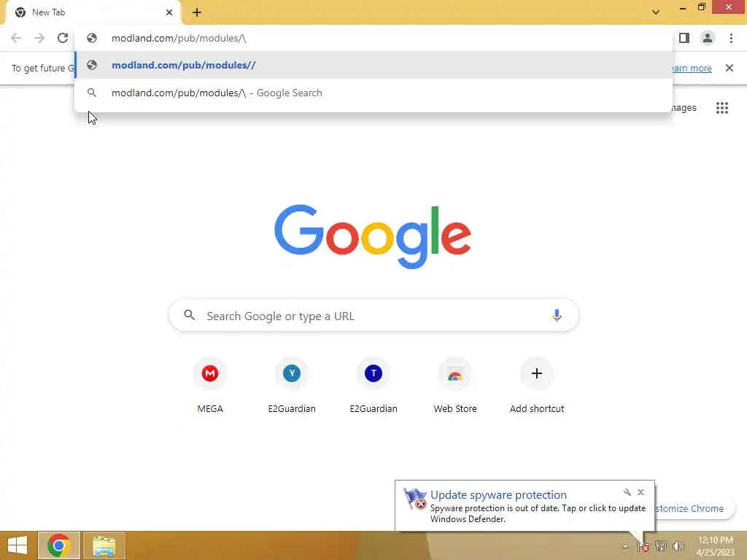Screen dimensions: 747x560
Task: Click in the address bar text
Action: pyautogui.click(x=179, y=38)
